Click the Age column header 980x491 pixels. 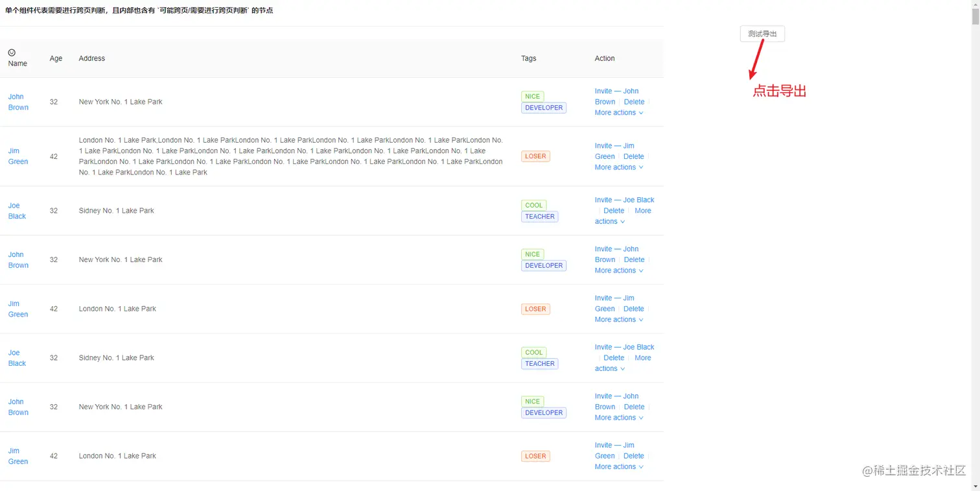coord(56,58)
